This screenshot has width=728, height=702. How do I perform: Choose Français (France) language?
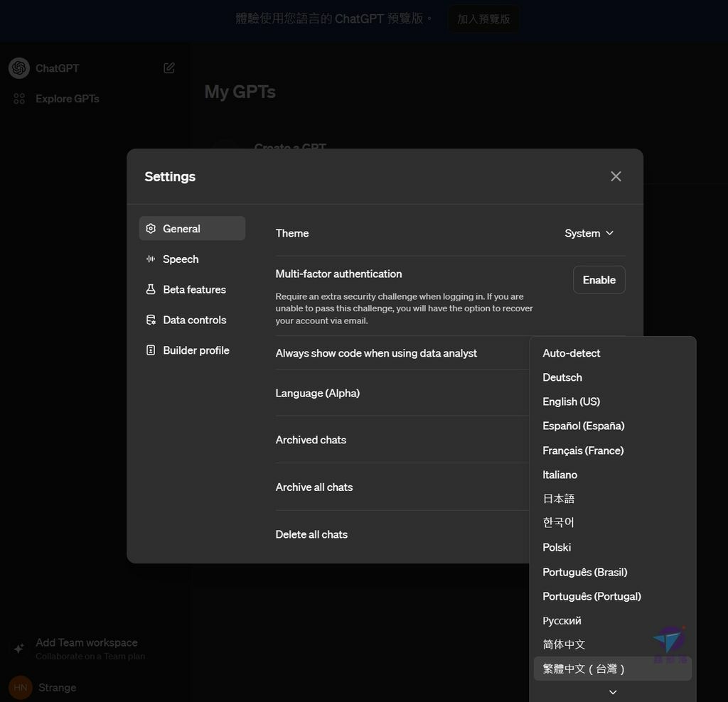click(612, 450)
